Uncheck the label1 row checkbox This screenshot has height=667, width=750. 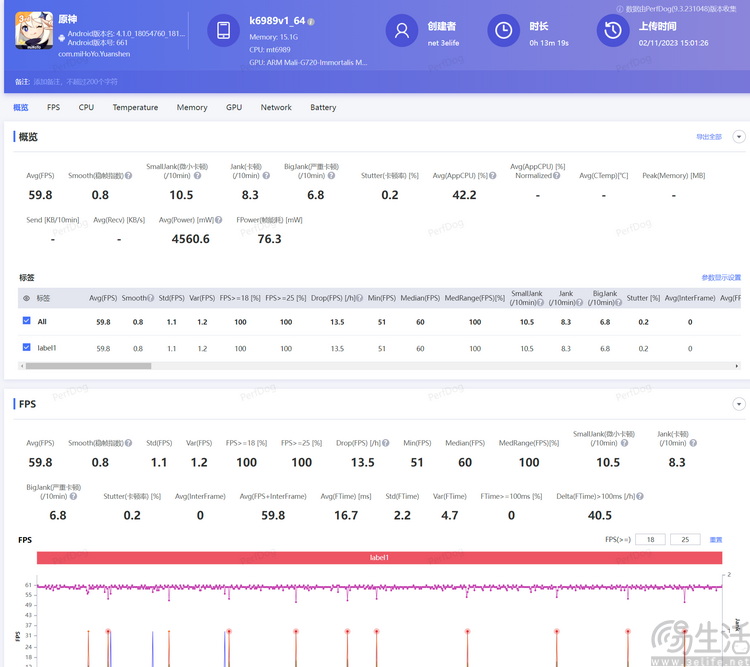[26, 347]
